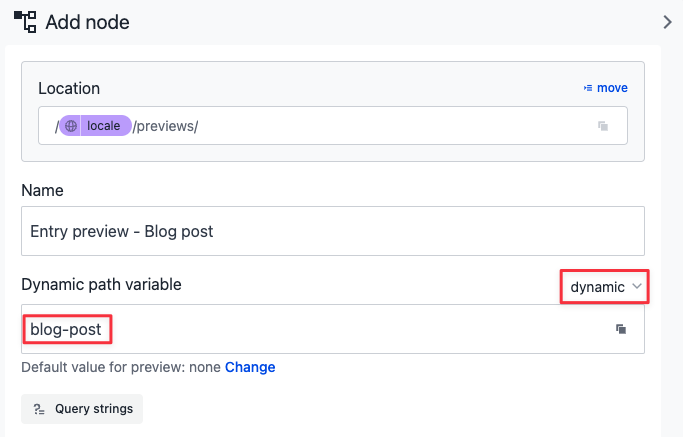Click the move link in Location
The height and width of the screenshot is (437, 683).
(612, 88)
